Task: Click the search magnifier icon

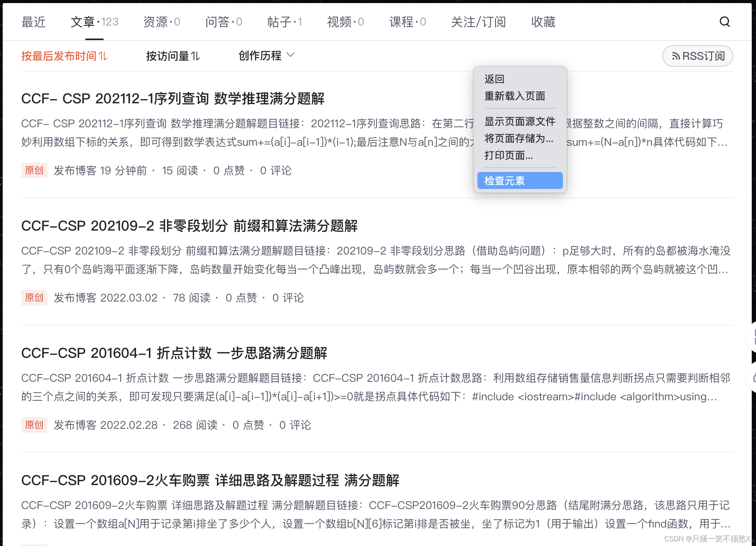Action: pyautogui.click(x=724, y=22)
